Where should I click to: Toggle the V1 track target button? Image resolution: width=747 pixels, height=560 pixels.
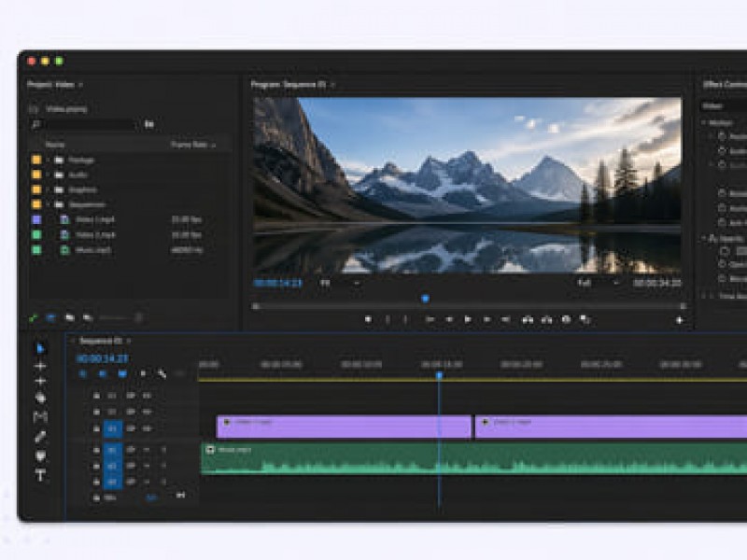tap(112, 428)
